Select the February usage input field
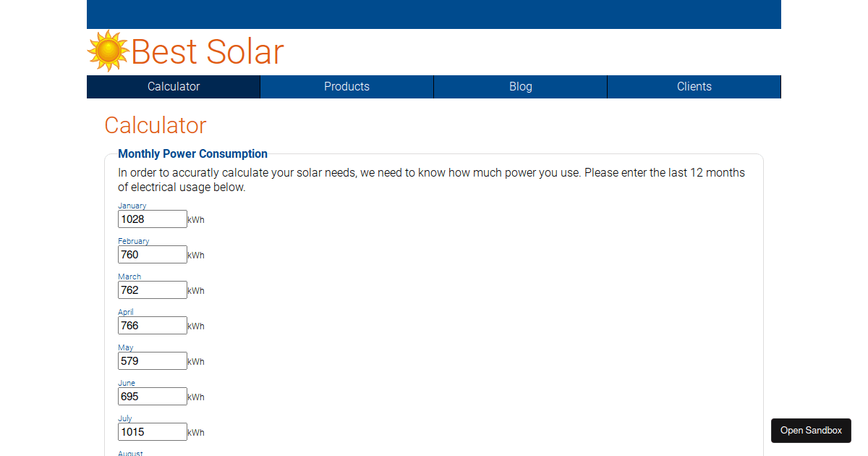868x456 pixels. tap(152, 254)
